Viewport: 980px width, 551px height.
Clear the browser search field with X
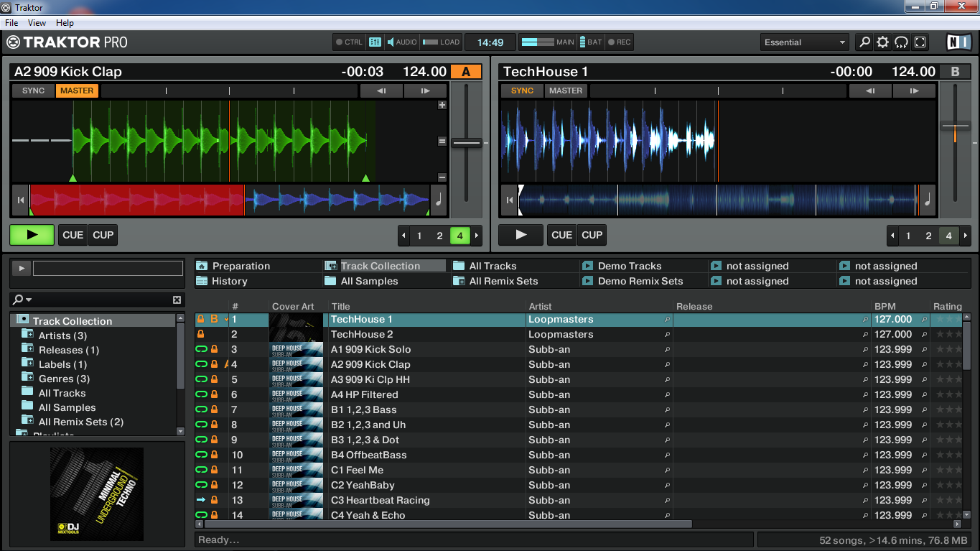pyautogui.click(x=177, y=300)
